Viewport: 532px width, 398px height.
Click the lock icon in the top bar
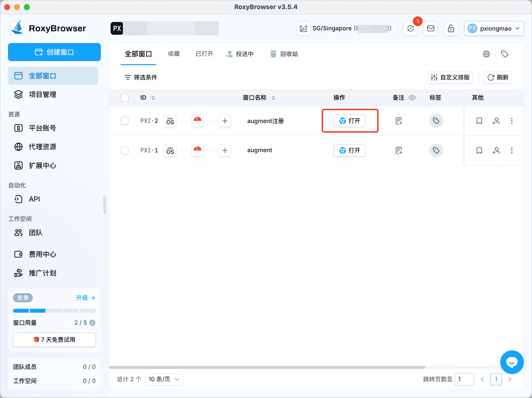coord(451,28)
